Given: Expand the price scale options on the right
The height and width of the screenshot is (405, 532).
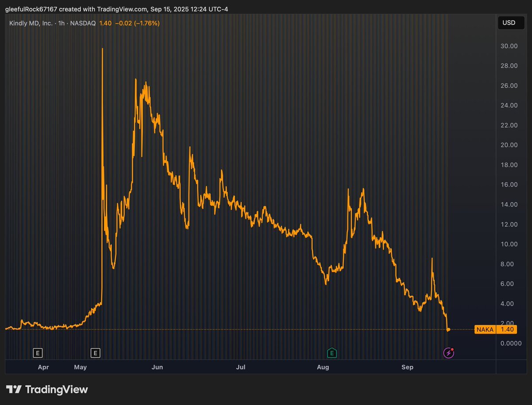Looking at the screenshot, I should click(x=510, y=177).
